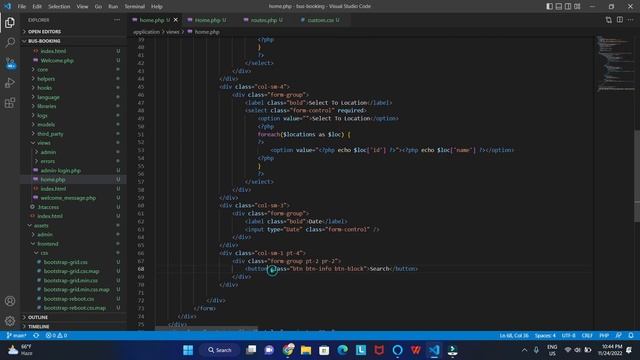Switch to the second Home.php tab
This screenshot has height=360, width=640.
(x=207, y=20)
